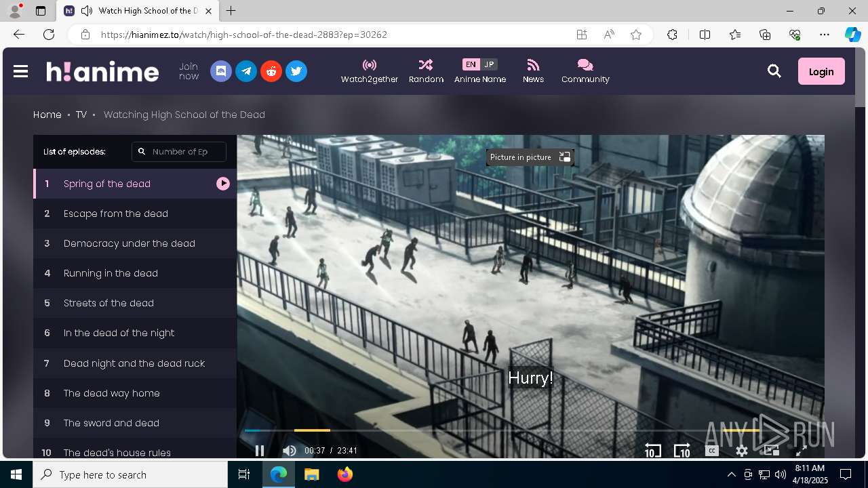Open video player settings gear

(x=742, y=451)
